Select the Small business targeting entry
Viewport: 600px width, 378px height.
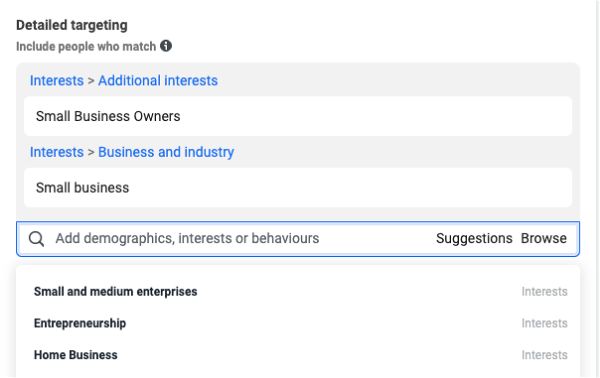coord(298,188)
